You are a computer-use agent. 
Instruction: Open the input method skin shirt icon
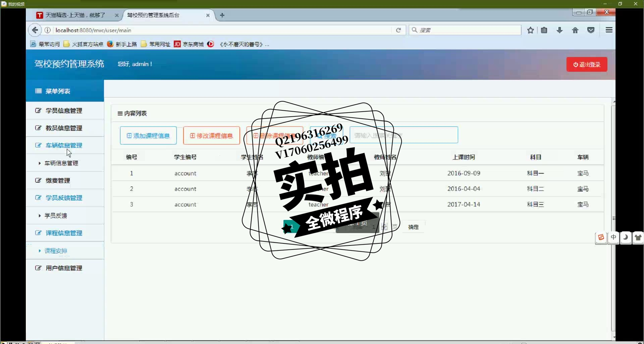pos(638,238)
